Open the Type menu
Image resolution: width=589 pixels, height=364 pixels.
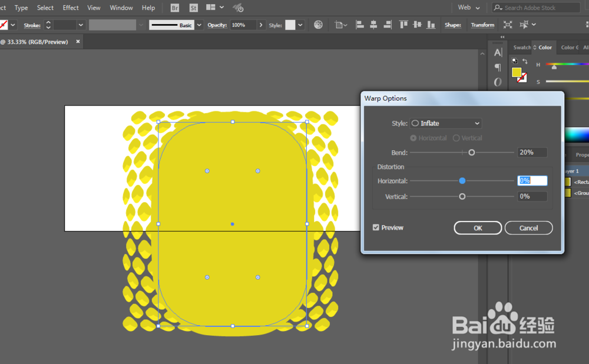tap(21, 8)
